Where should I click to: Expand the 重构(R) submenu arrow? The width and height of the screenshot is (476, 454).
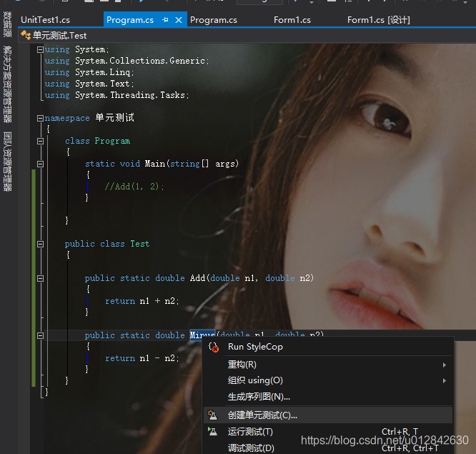(445, 365)
